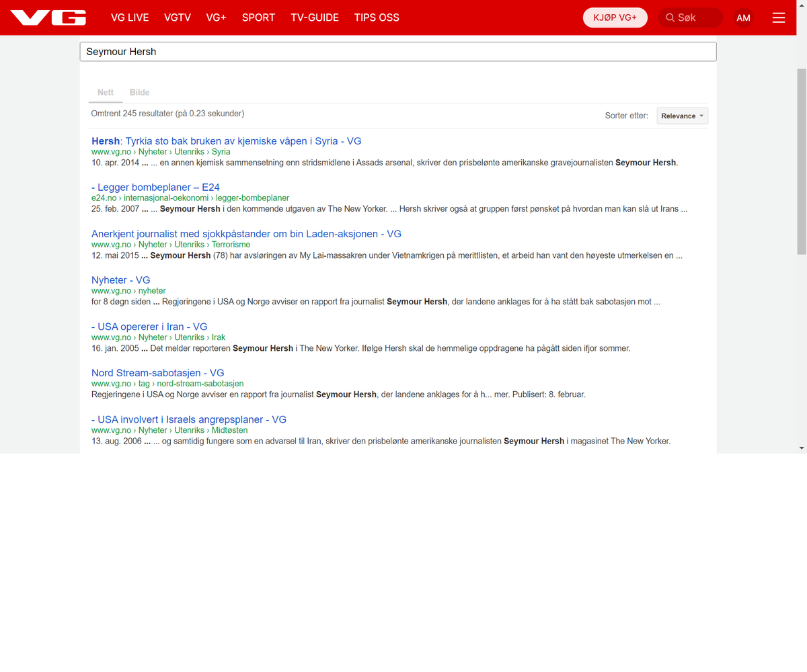807x672 pixels.
Task: Open VG LIVE in the top navigation
Action: click(x=130, y=17)
